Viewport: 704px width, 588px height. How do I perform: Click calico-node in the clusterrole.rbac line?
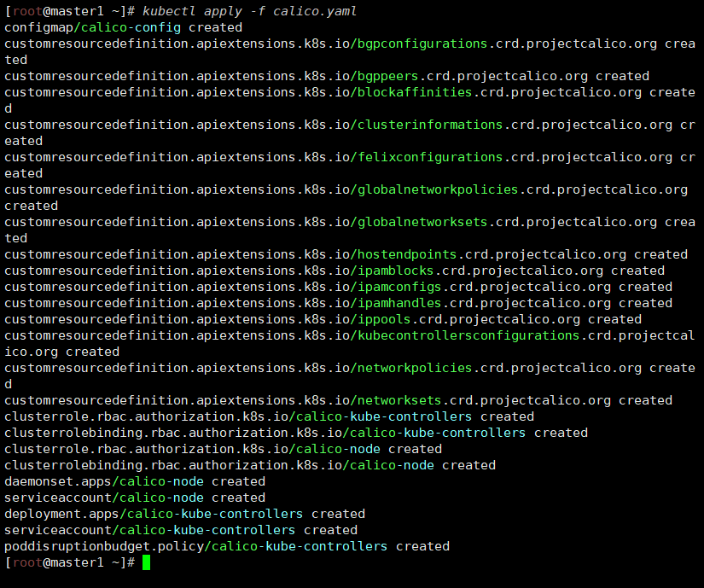click(339, 448)
